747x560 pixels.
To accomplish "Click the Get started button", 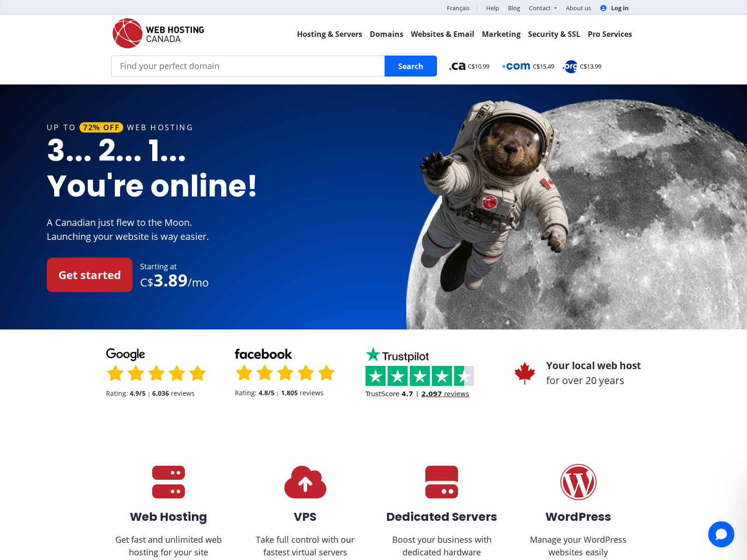I will (89, 275).
